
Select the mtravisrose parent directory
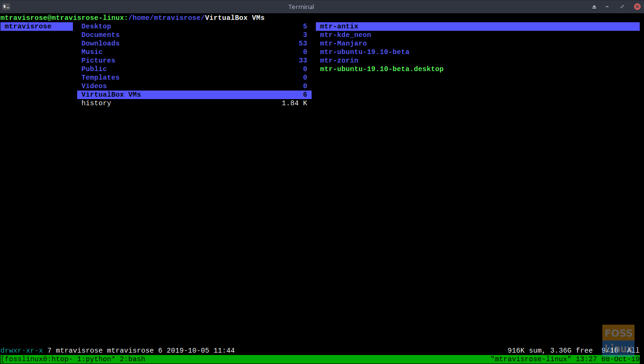click(28, 27)
